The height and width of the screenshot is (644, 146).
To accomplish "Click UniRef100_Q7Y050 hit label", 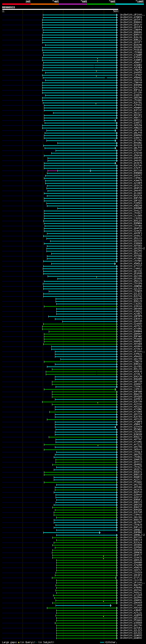I will tap(131, 140).
